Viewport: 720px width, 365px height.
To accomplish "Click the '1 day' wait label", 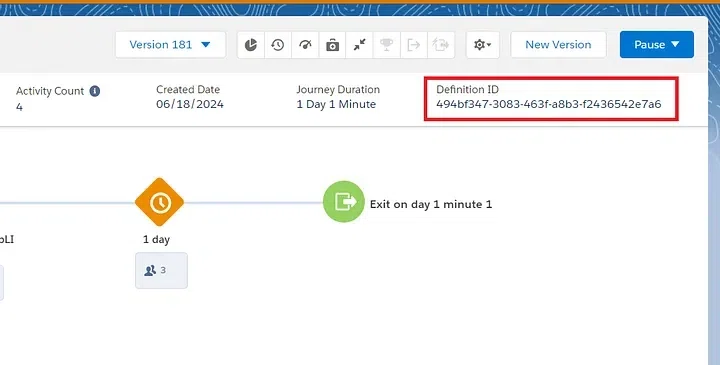I will pos(157,240).
